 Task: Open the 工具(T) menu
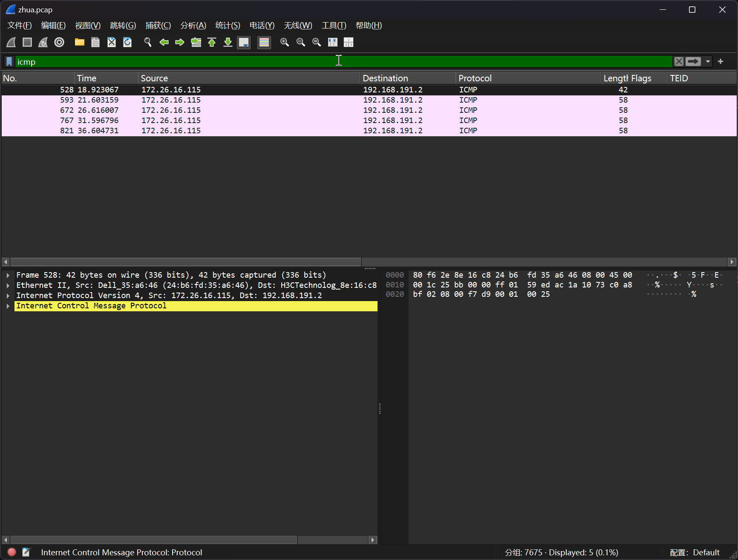point(334,26)
